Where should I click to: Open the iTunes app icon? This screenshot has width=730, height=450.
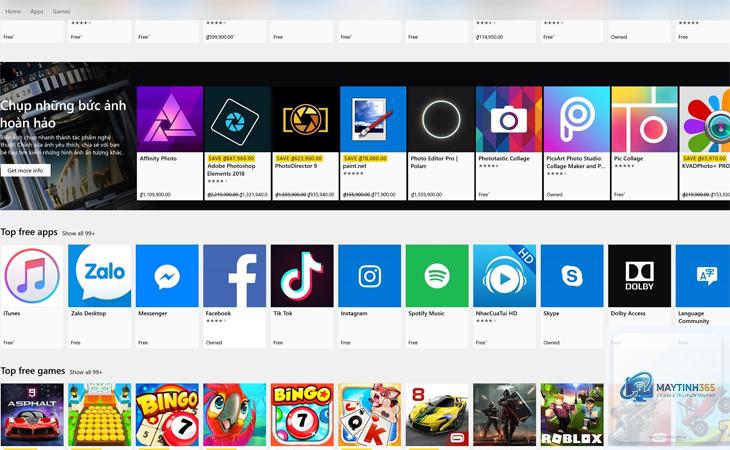pyautogui.click(x=32, y=276)
